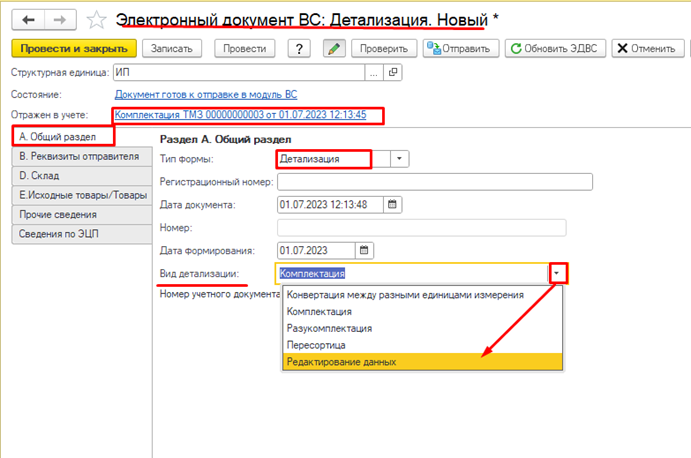Click the forward navigation arrow
Image resolution: width=691 pixels, height=458 pixels.
click(59, 19)
